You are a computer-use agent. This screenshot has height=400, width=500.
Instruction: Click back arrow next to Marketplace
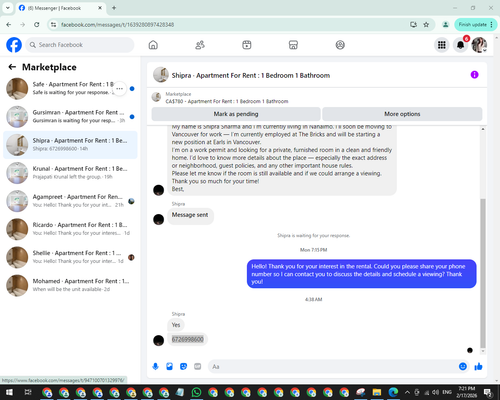(x=12, y=67)
